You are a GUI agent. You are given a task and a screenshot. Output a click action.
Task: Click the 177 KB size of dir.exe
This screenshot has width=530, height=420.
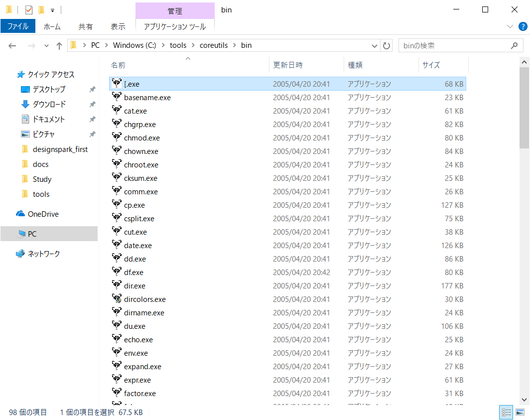[x=452, y=286]
